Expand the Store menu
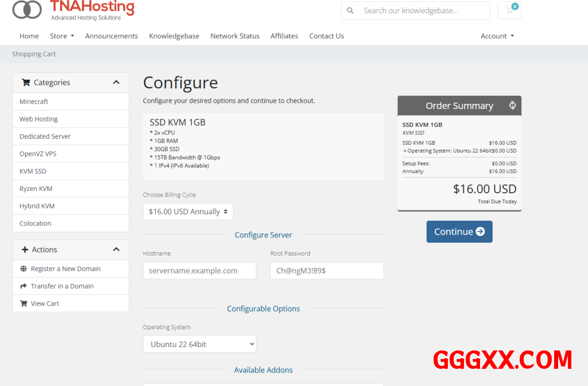588x386 pixels. tap(62, 36)
